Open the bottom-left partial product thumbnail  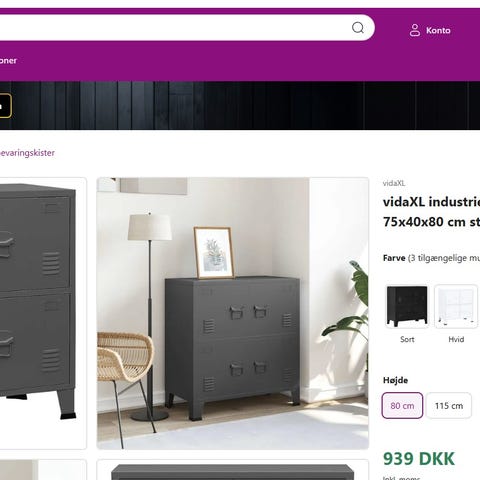click(x=43, y=470)
